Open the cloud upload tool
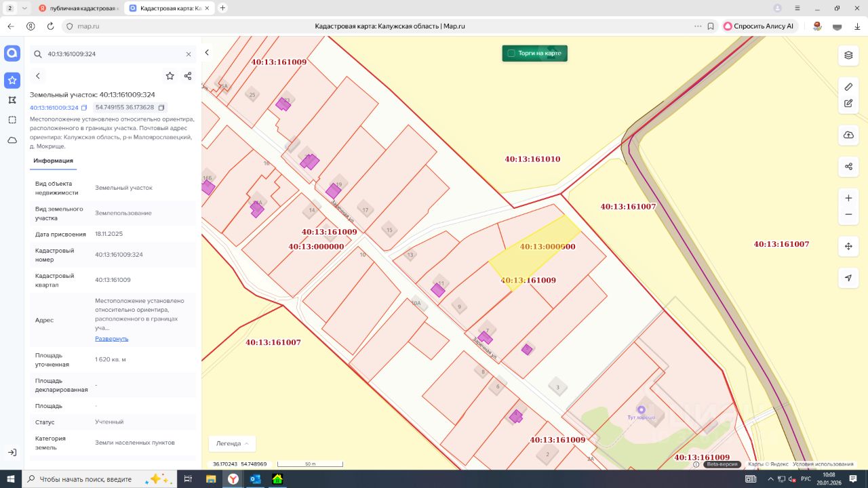The height and width of the screenshot is (488, 868). (x=848, y=135)
